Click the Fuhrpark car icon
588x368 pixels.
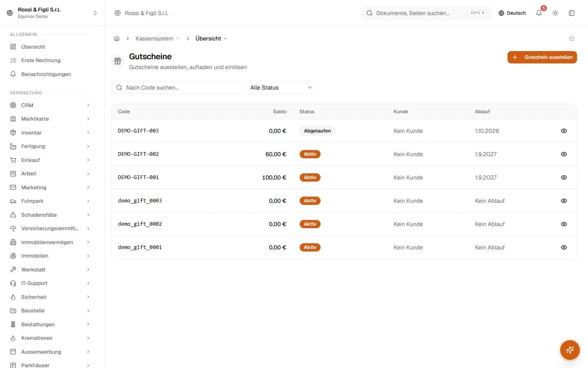(13, 201)
